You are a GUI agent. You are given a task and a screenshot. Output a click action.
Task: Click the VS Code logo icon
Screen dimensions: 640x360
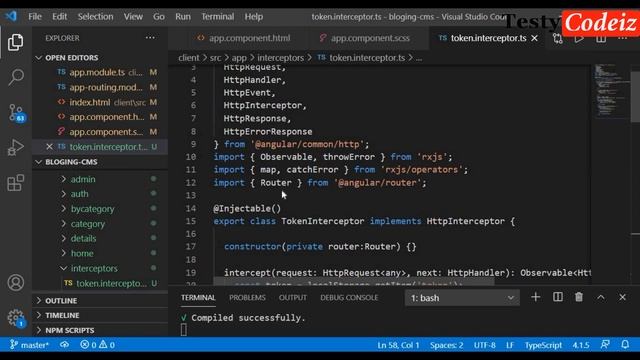11,16
